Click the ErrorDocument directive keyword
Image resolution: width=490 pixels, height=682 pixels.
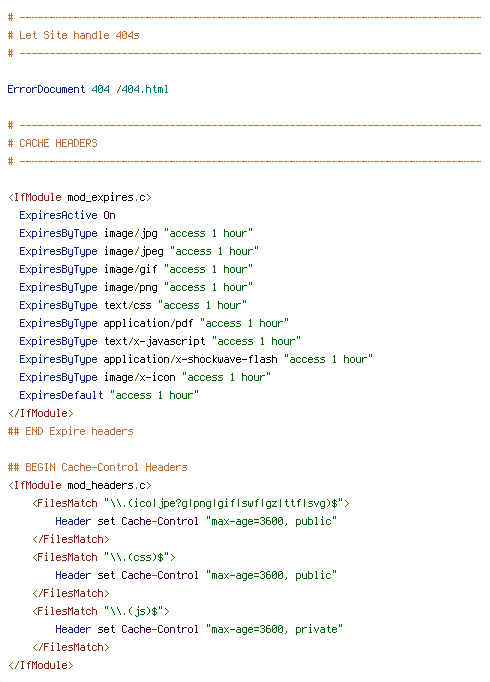[x=46, y=89]
